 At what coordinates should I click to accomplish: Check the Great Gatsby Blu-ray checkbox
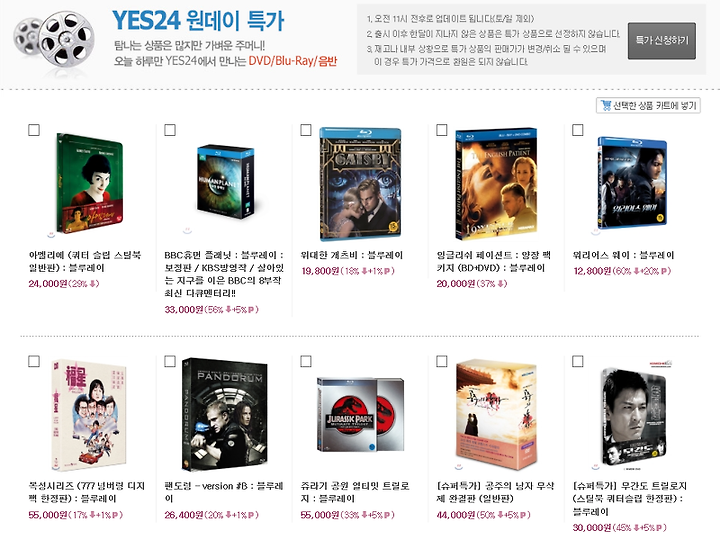[306, 130]
